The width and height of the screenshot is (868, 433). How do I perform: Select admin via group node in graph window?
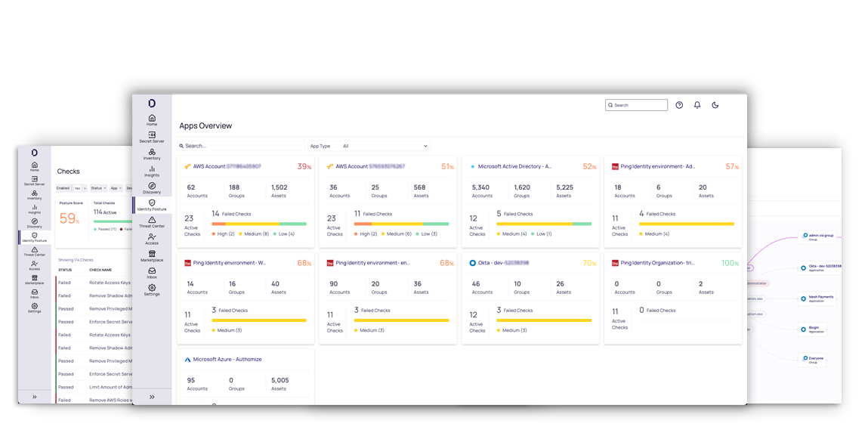click(817, 236)
